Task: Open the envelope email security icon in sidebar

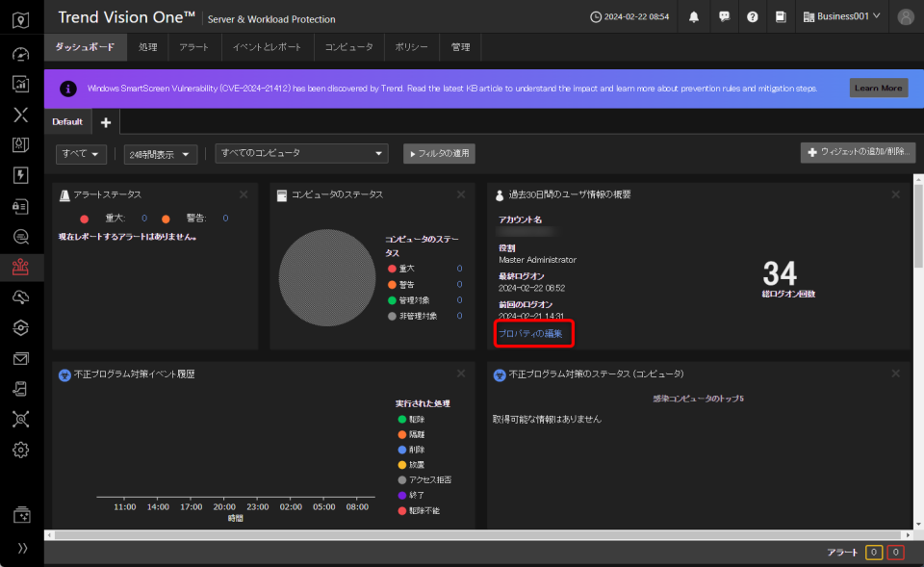Action: [20, 358]
